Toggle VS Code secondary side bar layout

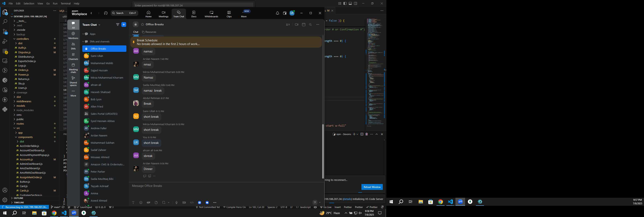point(355,3)
